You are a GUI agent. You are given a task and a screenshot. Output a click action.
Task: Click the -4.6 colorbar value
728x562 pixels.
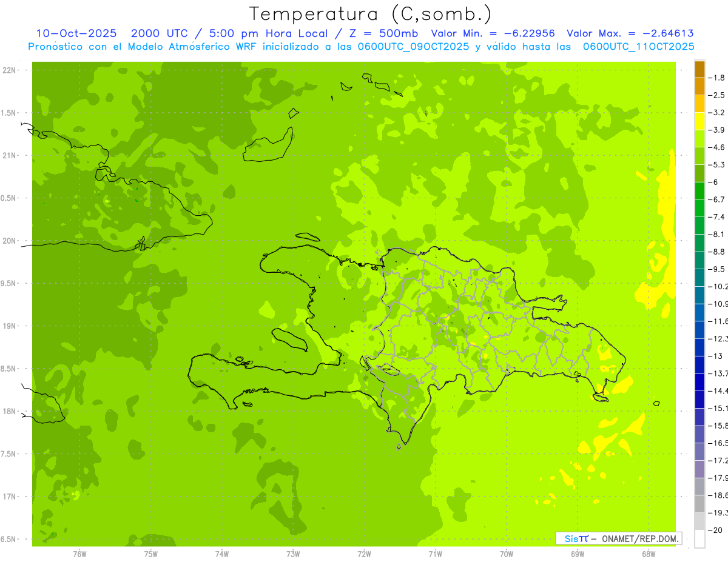coord(716,147)
